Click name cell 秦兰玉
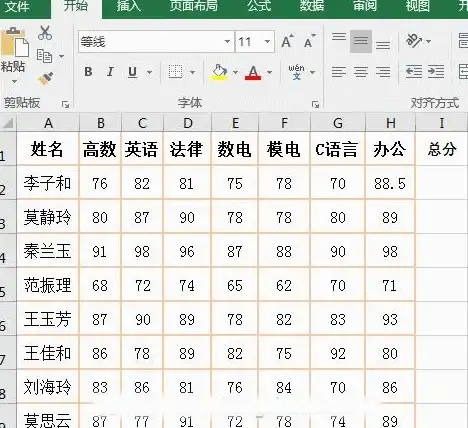The image size is (468, 428). (x=48, y=251)
